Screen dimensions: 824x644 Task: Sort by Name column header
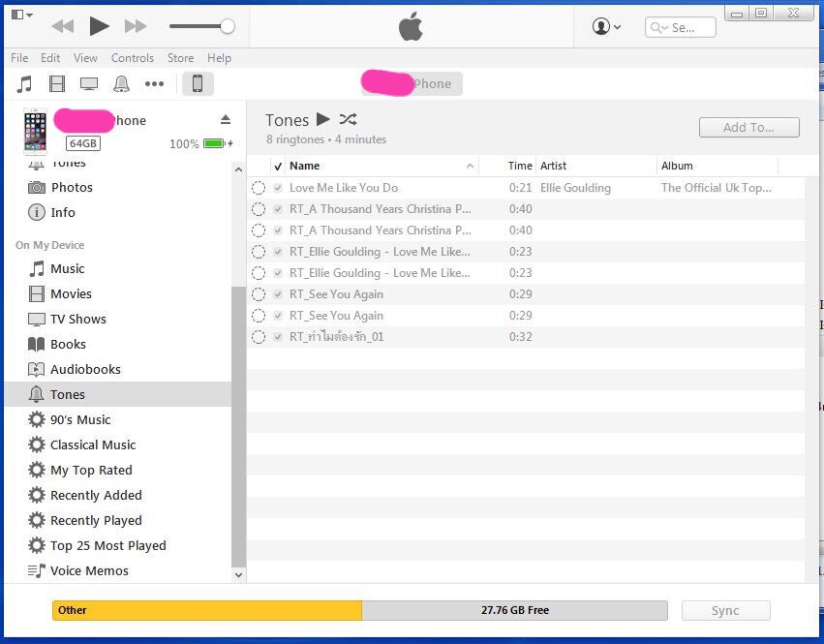click(x=381, y=166)
